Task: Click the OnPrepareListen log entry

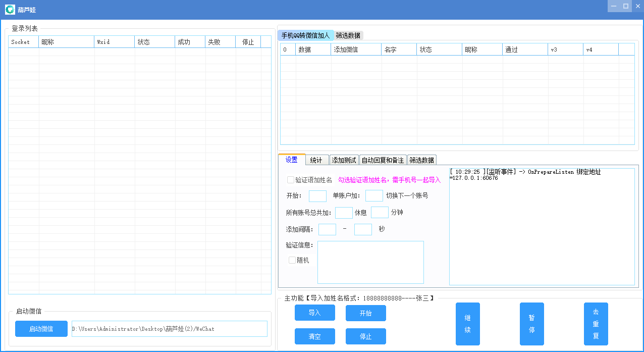Action: pos(525,175)
